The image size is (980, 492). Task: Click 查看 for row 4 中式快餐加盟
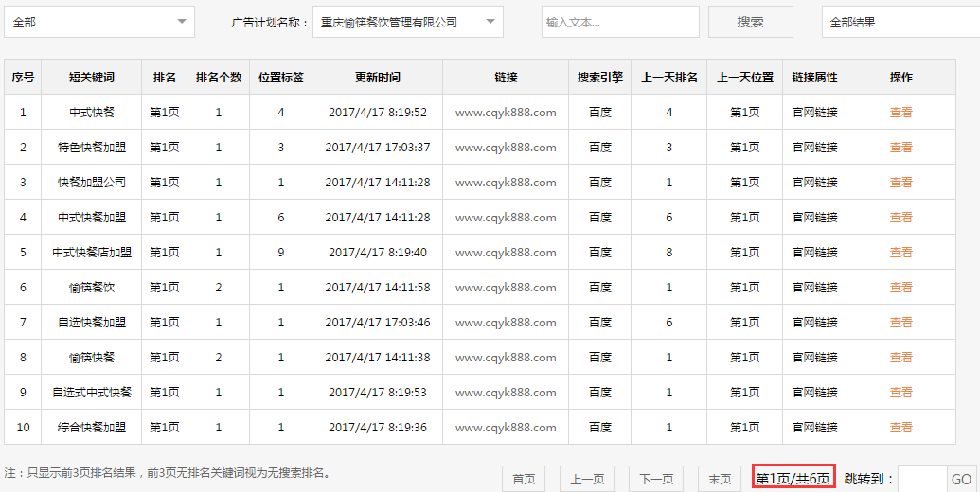[900, 218]
